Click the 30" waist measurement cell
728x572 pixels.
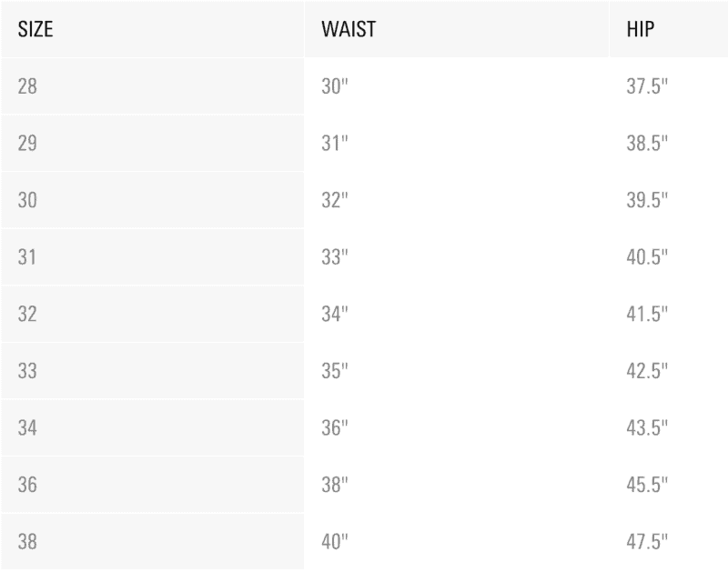[335, 87]
